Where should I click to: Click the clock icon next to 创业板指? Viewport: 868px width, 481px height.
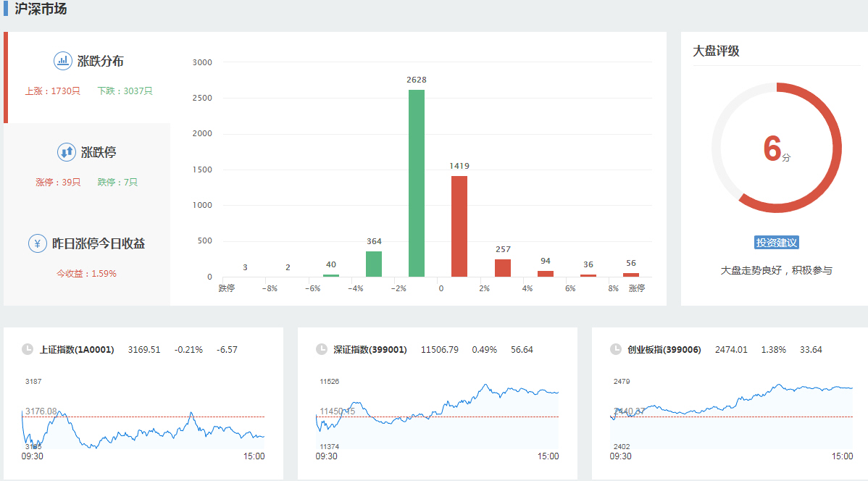point(616,349)
